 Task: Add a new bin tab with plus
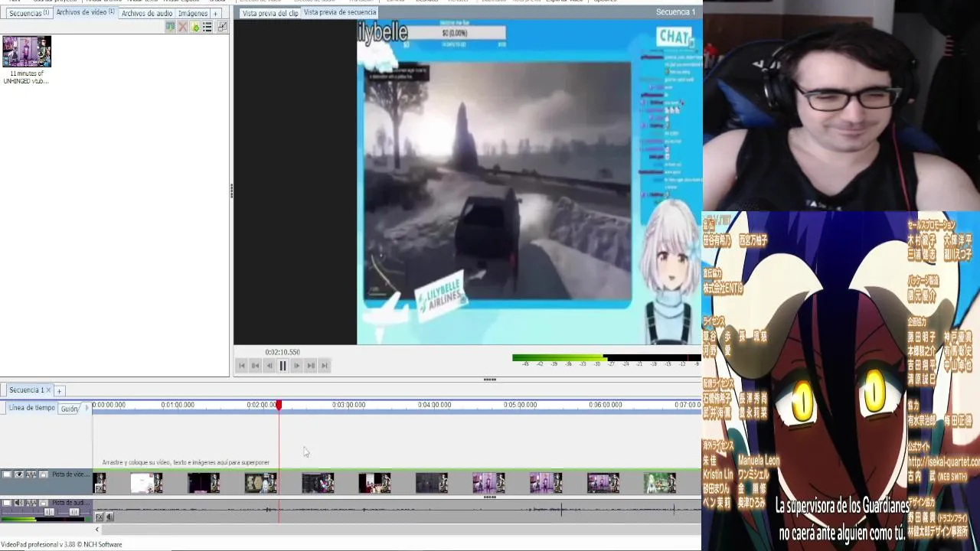[215, 13]
